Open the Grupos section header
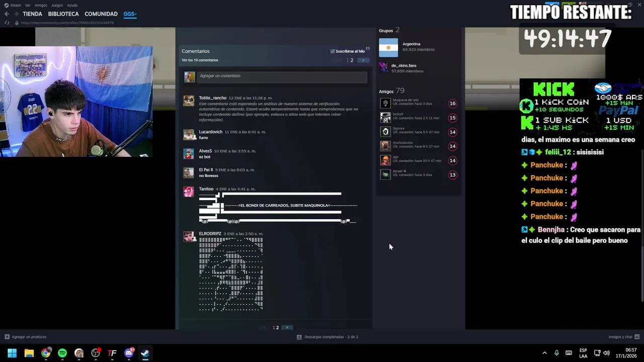644x362 pixels. (386, 31)
